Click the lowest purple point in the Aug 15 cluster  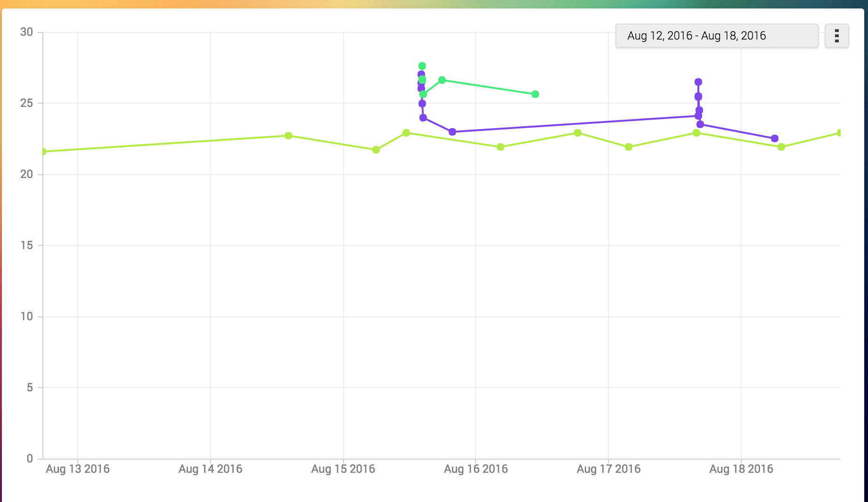423,118
